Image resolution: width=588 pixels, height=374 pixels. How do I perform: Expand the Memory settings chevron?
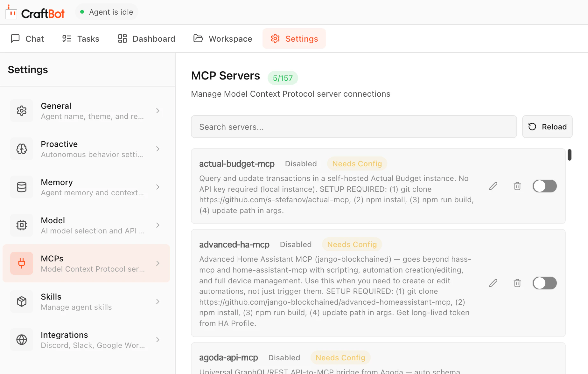[x=158, y=187]
